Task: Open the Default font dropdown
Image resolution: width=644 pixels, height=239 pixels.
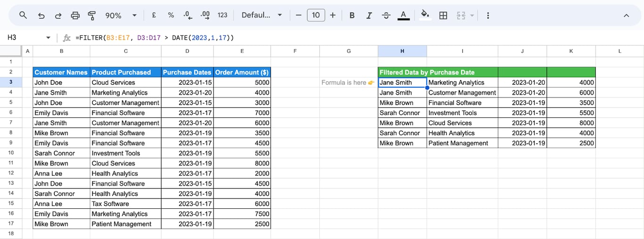Action: pos(262,15)
